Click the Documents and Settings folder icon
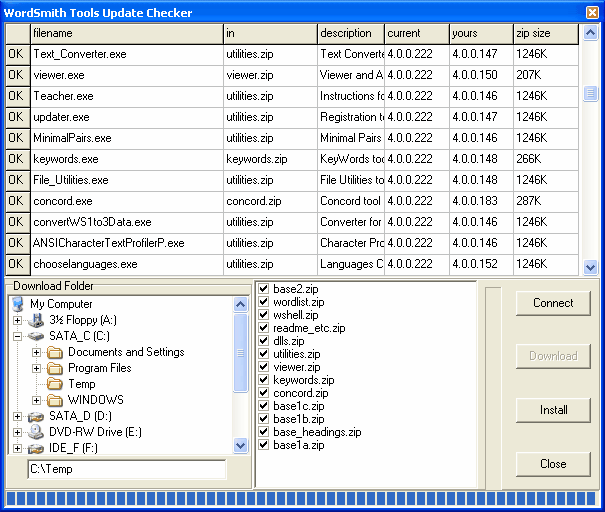605x512 pixels. (x=55, y=352)
